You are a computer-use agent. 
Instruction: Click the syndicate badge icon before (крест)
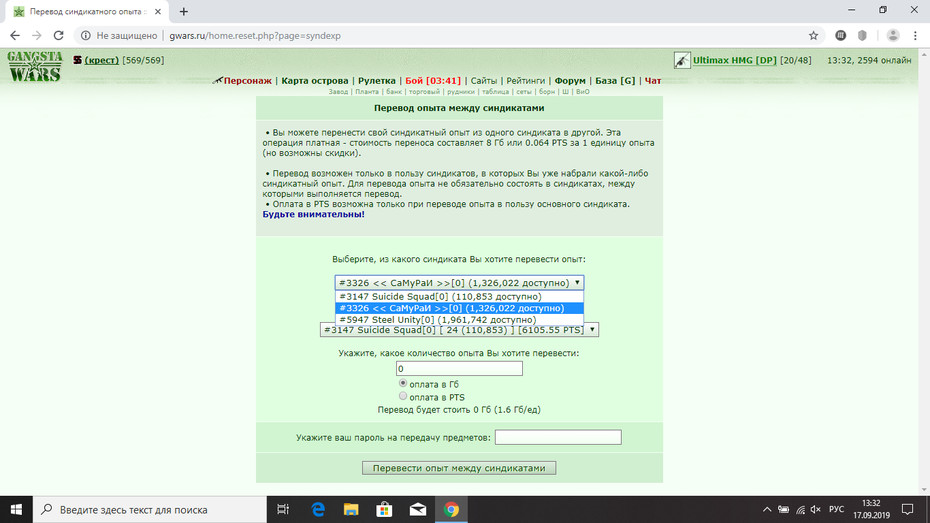pyautogui.click(x=77, y=60)
